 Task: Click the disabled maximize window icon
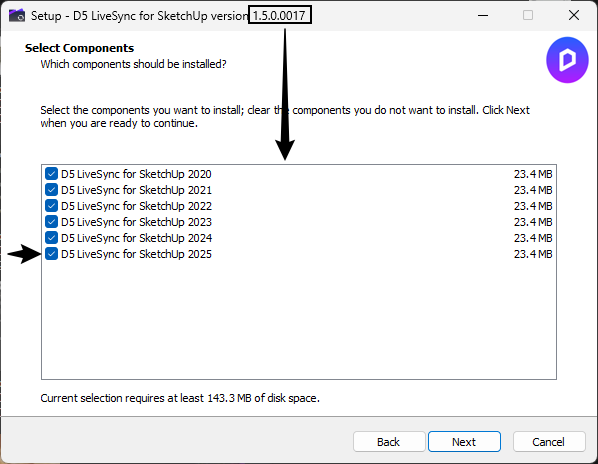click(528, 16)
